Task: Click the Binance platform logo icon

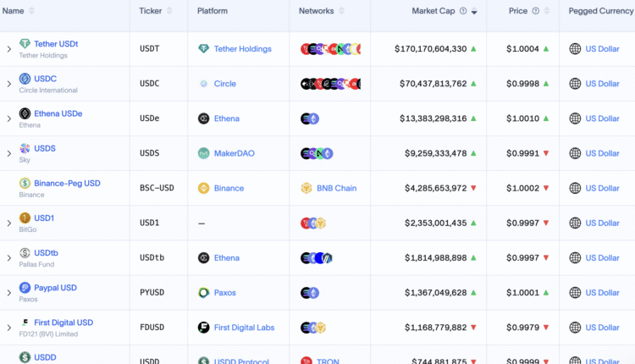Action: click(203, 188)
